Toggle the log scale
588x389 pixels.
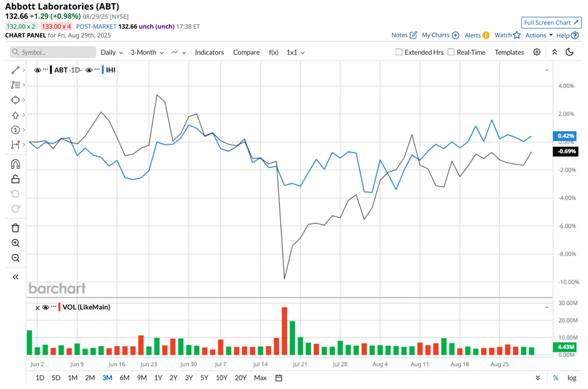tap(572, 378)
